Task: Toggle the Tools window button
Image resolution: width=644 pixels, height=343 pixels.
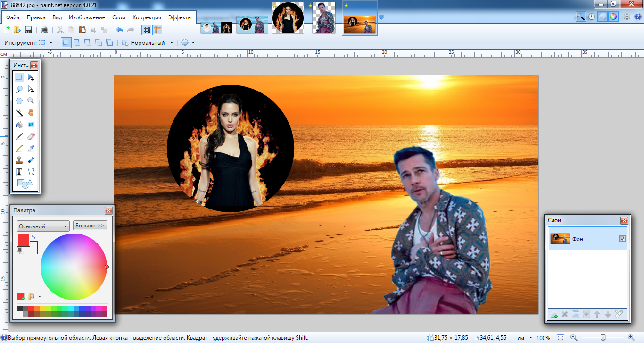Action: point(581,17)
